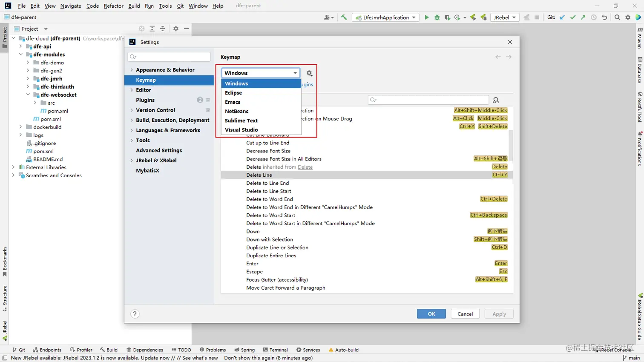Focus the Settings search field
This screenshot has height=362, width=644.
169,57
